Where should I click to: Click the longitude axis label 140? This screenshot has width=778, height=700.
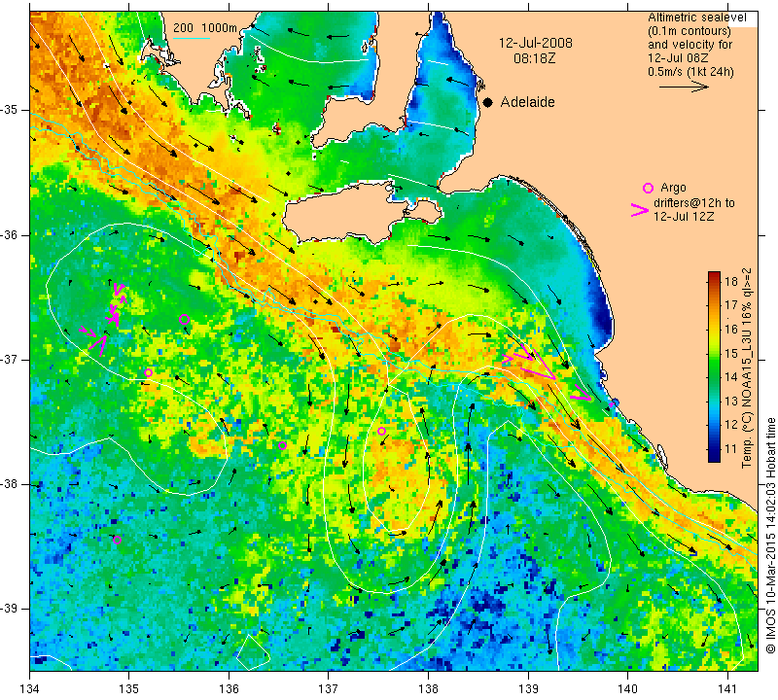click(627, 689)
